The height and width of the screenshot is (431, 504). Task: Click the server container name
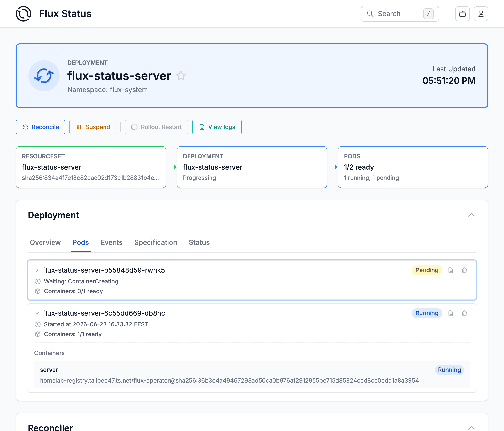[49, 370]
